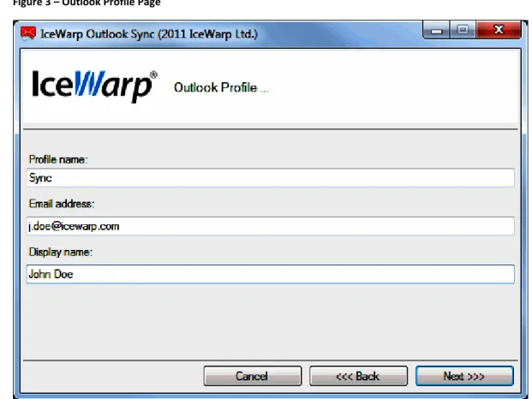Select the Email address input field
The width and height of the screenshot is (532, 399).
(271, 226)
